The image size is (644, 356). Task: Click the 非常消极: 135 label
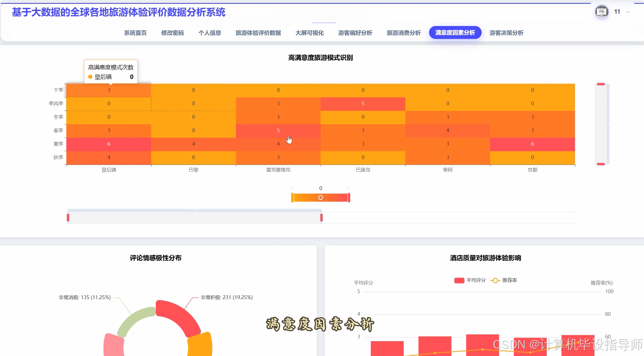tap(84, 297)
